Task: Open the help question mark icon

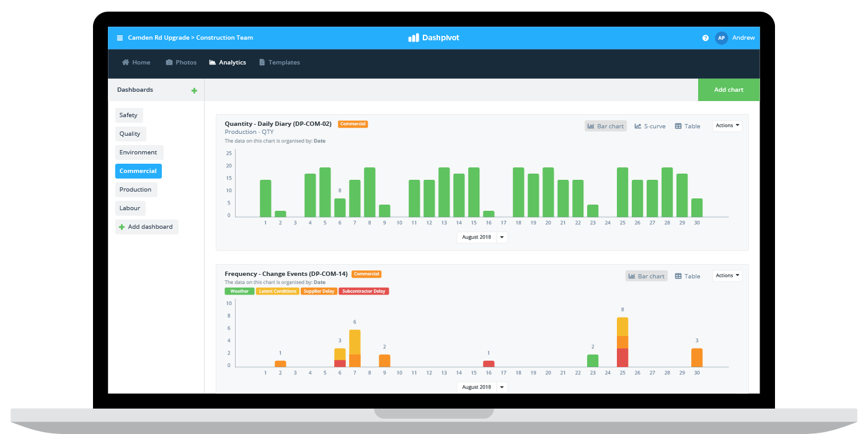Action: [706, 38]
